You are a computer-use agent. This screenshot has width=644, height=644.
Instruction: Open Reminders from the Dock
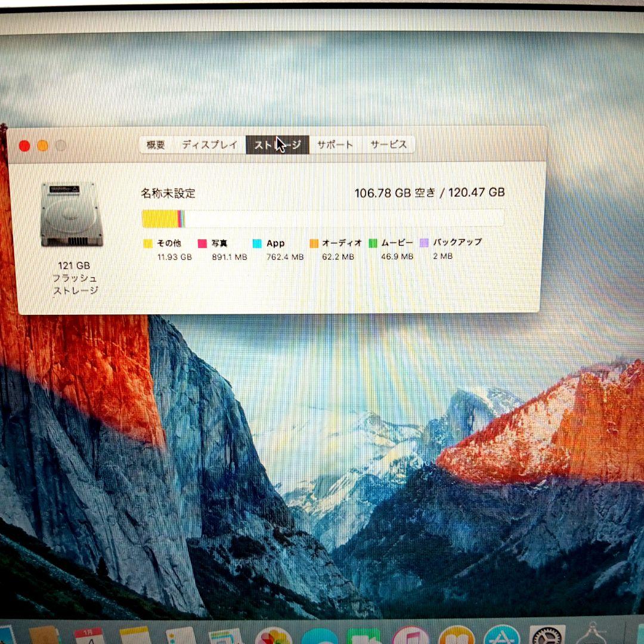[181, 636]
